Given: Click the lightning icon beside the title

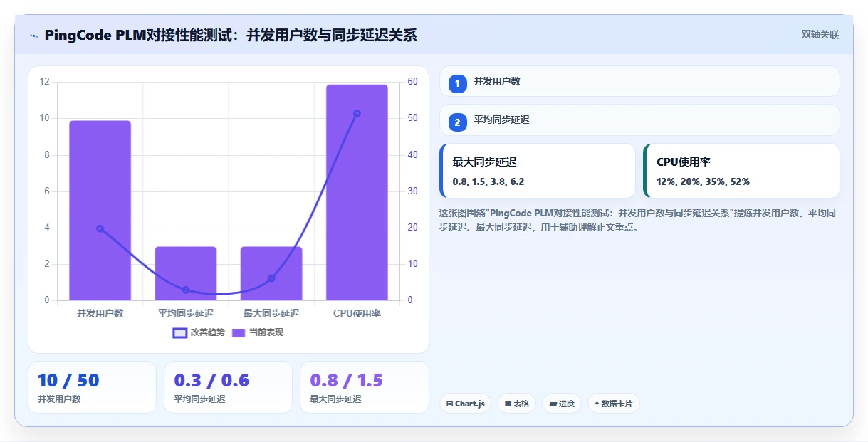Looking at the screenshot, I should (x=33, y=35).
